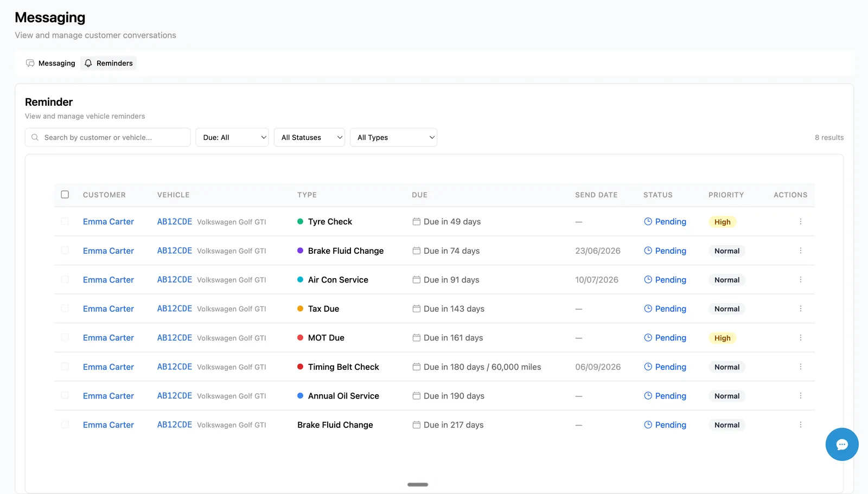Open actions menu for Tax Due row

coord(800,309)
